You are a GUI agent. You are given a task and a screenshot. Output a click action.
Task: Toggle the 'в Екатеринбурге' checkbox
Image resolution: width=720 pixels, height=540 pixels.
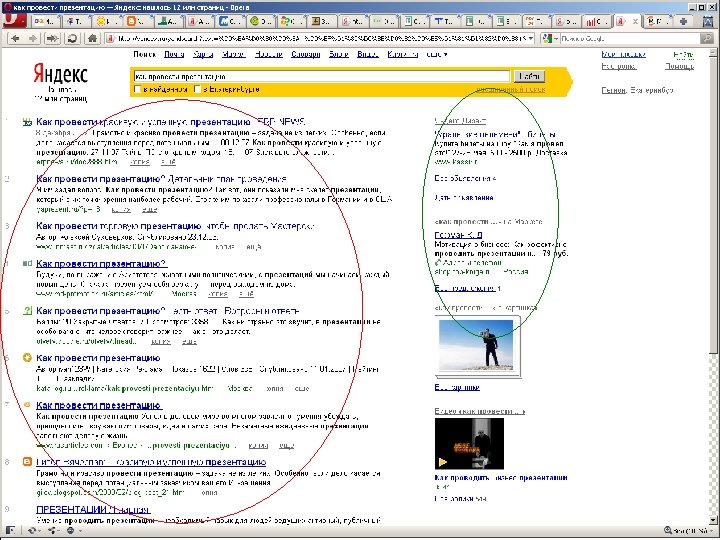(x=197, y=89)
